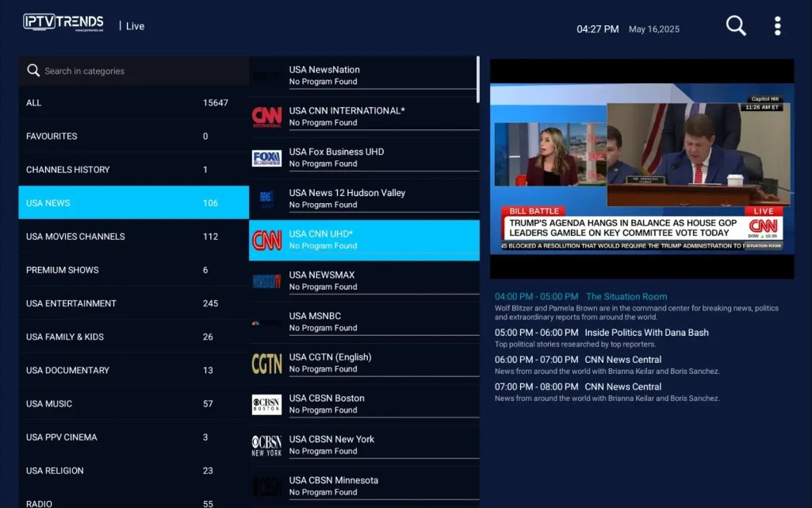Click the News 12 Hudson Valley logo
Screen dimensions: 812x508
(266, 199)
